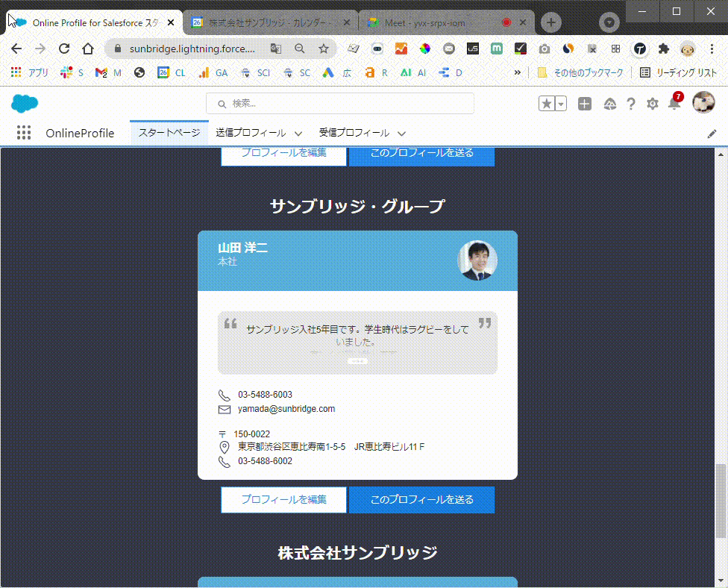The height and width of the screenshot is (588, 728).
Task: Click the Salesforce cloud logo
Action: point(25,103)
